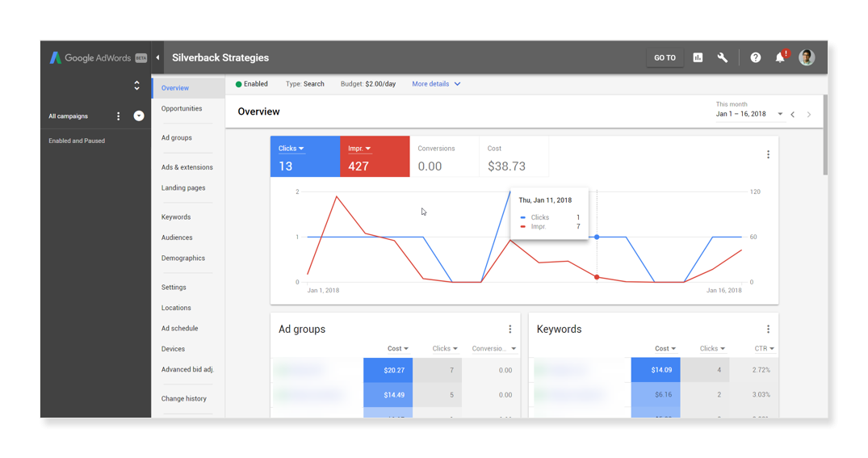This screenshot has height=458, width=868.
Task: Click the Google AdWords logo
Action: [98, 57]
